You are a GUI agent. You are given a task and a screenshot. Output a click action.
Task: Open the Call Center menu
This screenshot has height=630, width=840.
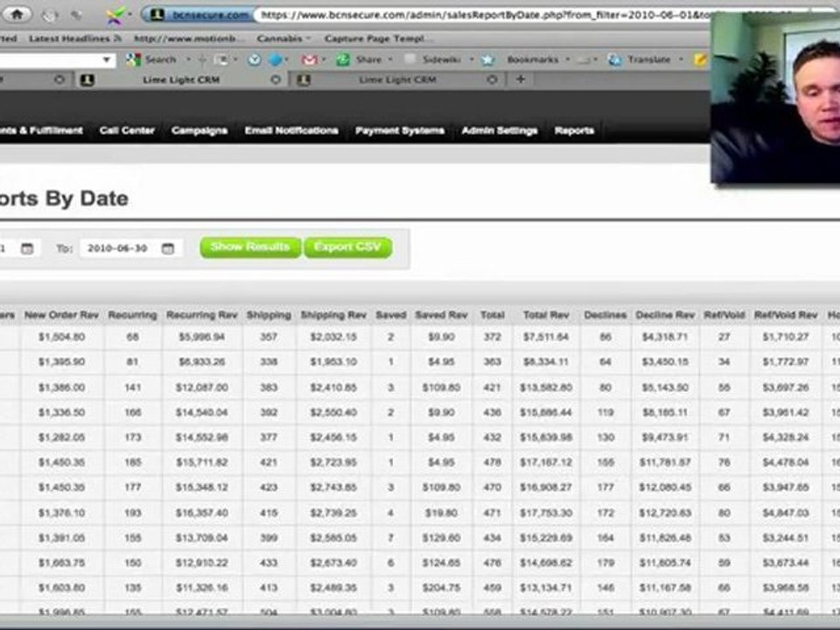point(127,130)
